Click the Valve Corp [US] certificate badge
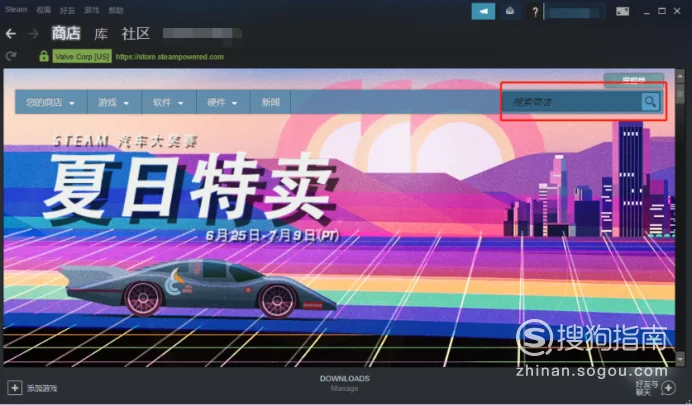692x405 pixels. pos(82,56)
